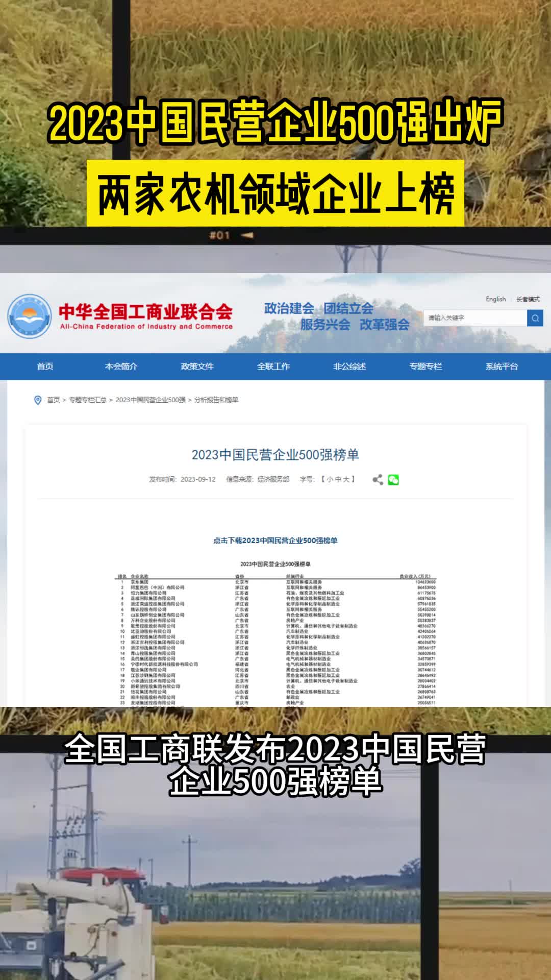Click the location pin breadcrumb icon
This screenshot has width=551, height=980.
click(38, 400)
